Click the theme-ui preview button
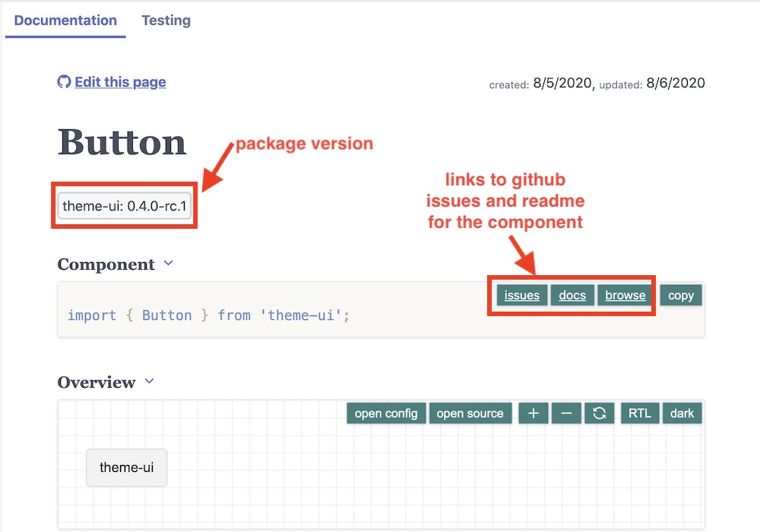Viewport: 760px width, 532px height. point(126,467)
